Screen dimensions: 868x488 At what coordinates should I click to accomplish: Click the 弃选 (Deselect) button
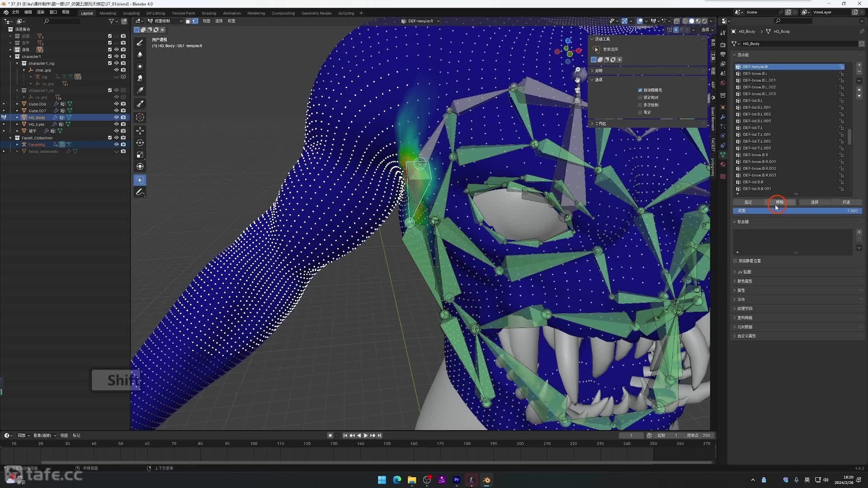[846, 202]
